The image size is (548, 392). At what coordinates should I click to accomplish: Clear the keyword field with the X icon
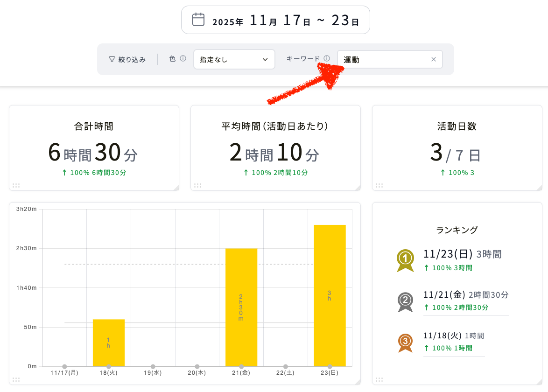coord(433,59)
